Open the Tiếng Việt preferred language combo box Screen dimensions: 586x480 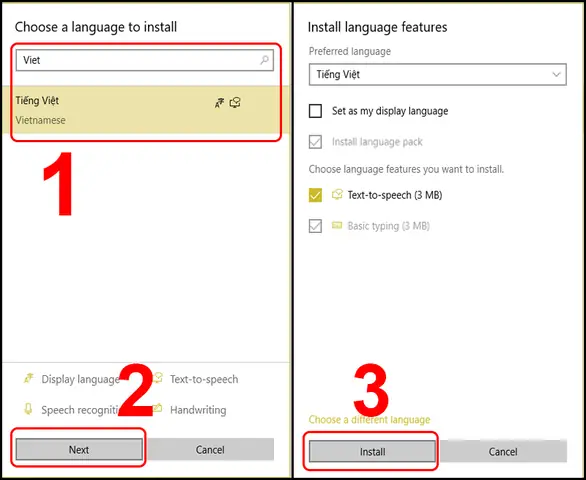tap(438, 74)
